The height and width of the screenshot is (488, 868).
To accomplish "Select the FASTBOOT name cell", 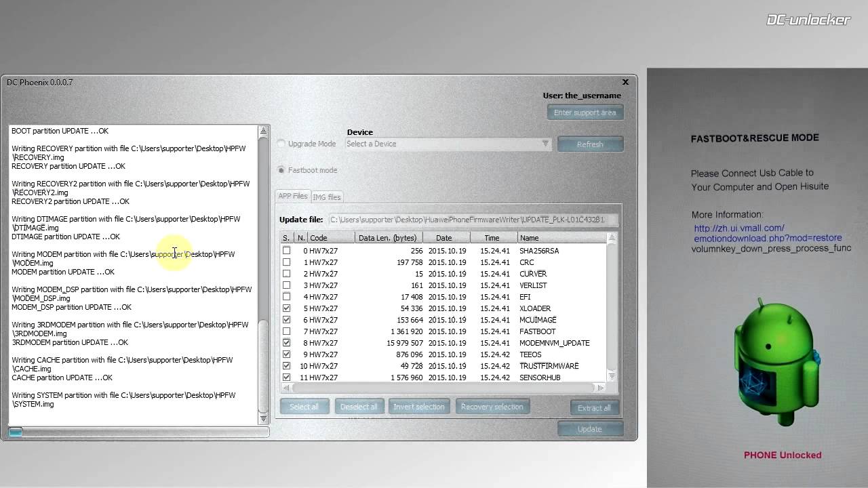I will coord(537,331).
